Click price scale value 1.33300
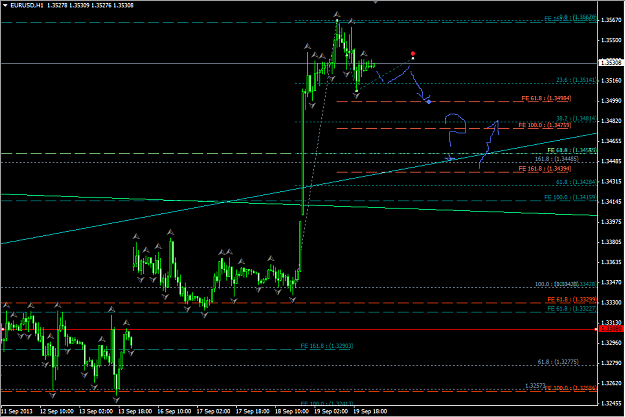Viewport: 625px width, 417px height. 611,303
